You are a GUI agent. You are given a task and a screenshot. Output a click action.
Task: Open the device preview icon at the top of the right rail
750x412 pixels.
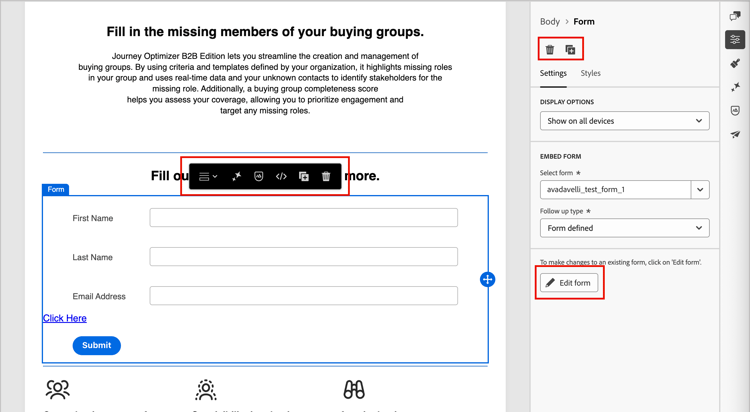(735, 16)
